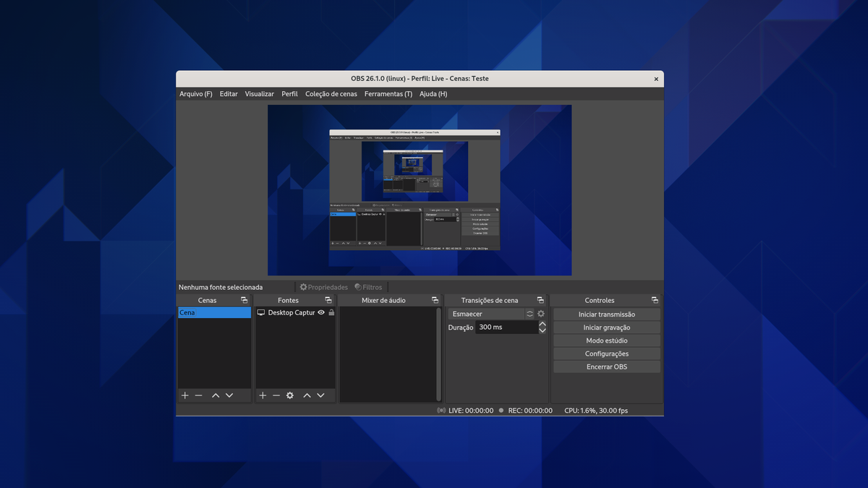Open the Editar menu
The width and height of the screenshot is (868, 488).
click(x=229, y=94)
